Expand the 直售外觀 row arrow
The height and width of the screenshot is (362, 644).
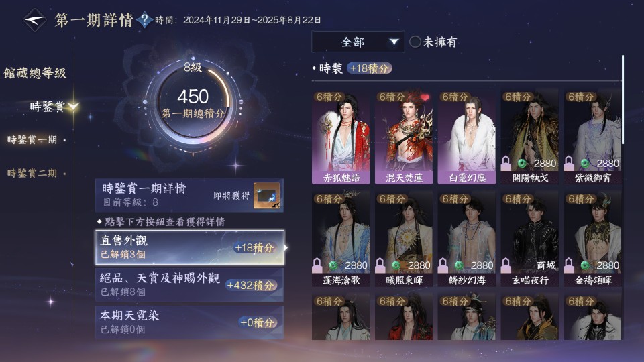click(x=286, y=247)
